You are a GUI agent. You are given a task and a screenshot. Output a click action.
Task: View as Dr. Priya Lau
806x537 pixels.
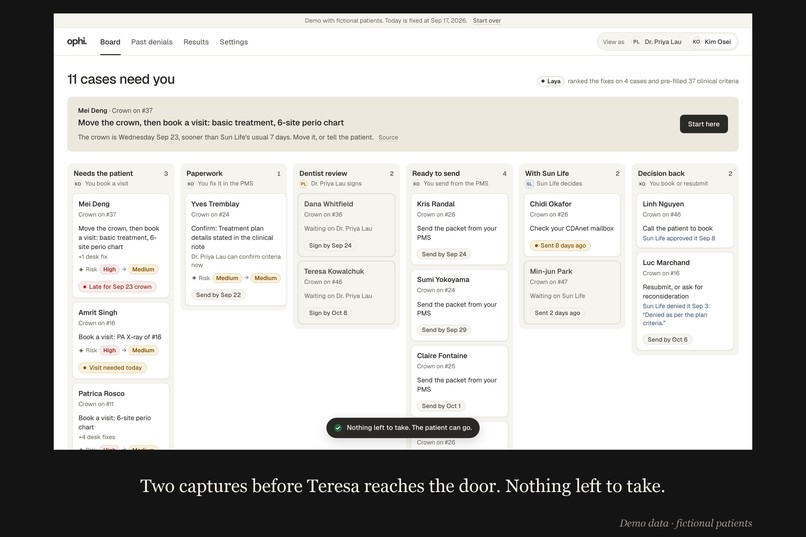(657, 42)
